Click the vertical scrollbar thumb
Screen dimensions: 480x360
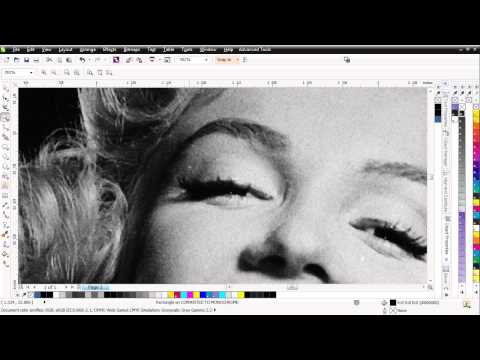coord(431,177)
